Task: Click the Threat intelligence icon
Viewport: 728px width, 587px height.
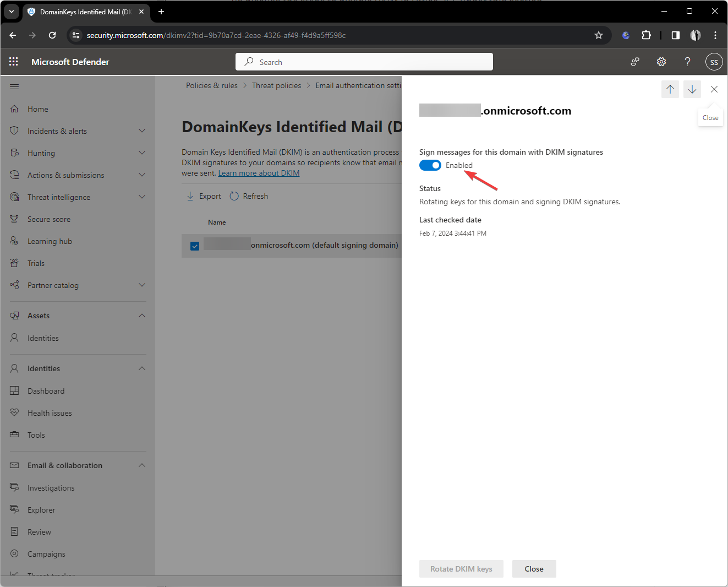Action: [x=15, y=197]
